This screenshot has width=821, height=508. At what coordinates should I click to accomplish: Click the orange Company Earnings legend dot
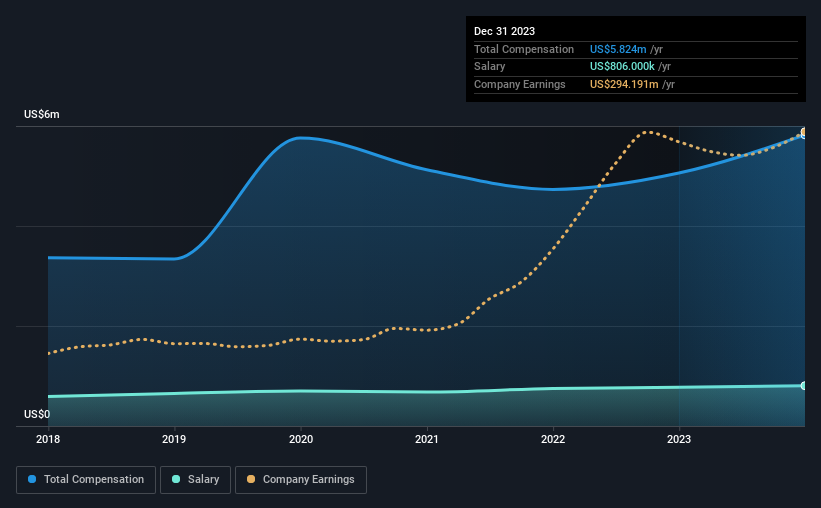click(251, 479)
